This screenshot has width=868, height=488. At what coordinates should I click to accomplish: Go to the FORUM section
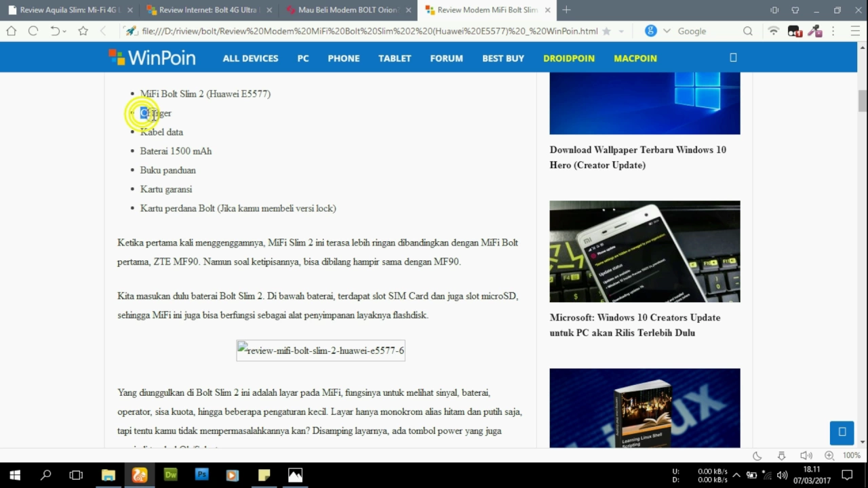(446, 58)
